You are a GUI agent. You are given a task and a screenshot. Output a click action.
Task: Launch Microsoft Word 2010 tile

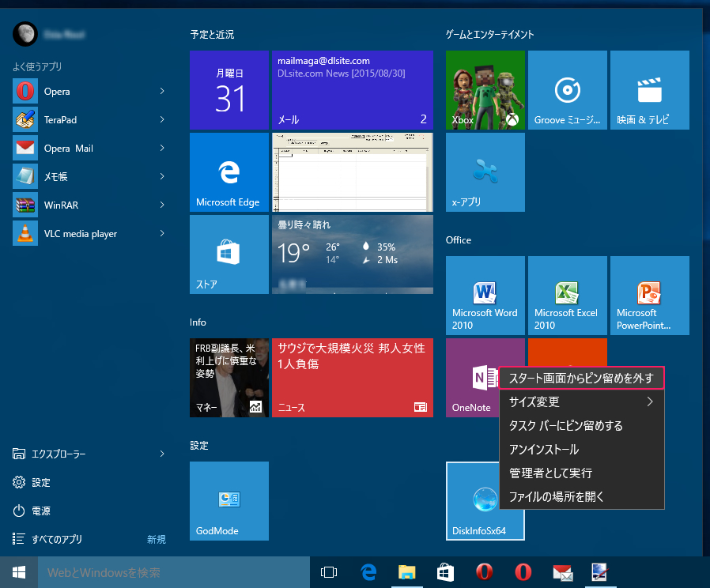[x=485, y=296]
